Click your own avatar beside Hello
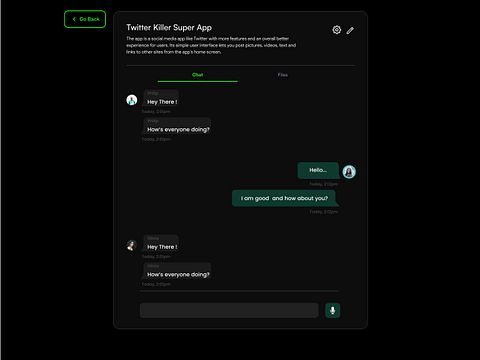The width and height of the screenshot is (480, 360). coord(349,172)
